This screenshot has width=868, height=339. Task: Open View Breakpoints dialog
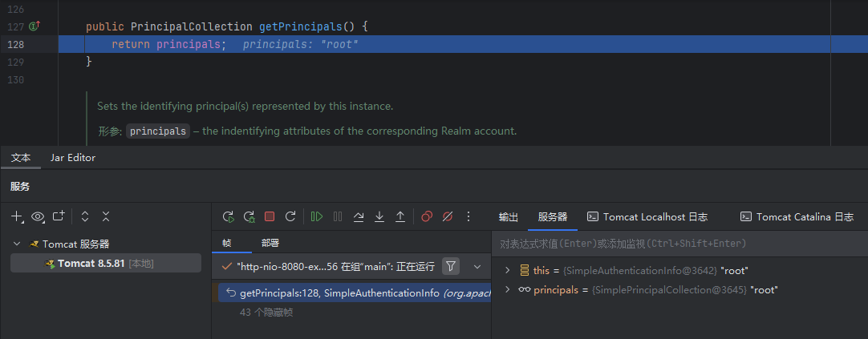[x=427, y=216]
